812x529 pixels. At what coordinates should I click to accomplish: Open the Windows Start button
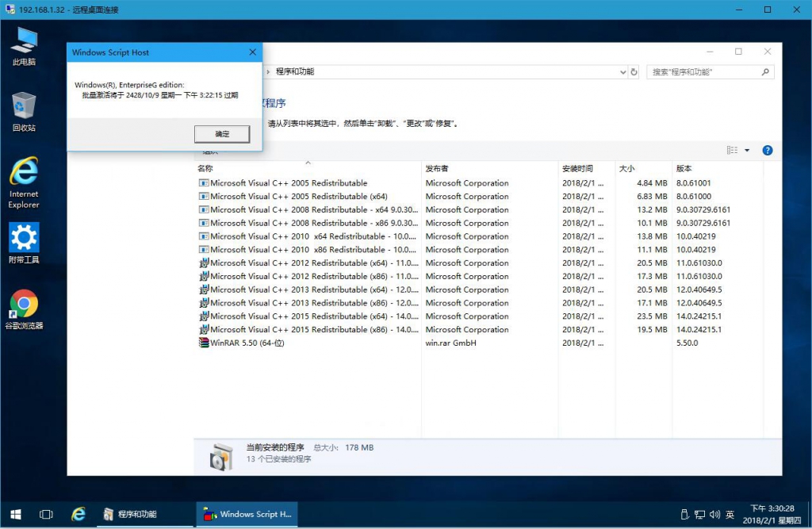pos(16,514)
